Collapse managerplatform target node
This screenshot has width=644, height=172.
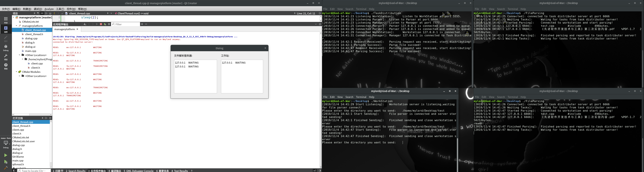tap(16, 26)
